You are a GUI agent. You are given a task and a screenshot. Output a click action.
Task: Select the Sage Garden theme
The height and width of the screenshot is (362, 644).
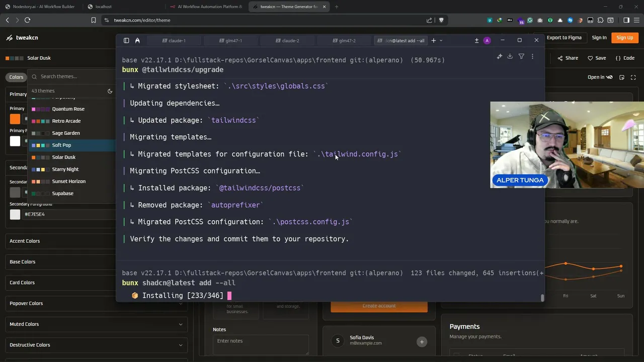tap(71, 133)
